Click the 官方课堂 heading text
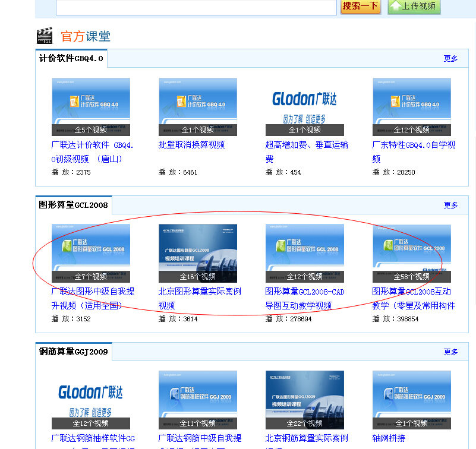The image size is (476, 449). (x=86, y=36)
